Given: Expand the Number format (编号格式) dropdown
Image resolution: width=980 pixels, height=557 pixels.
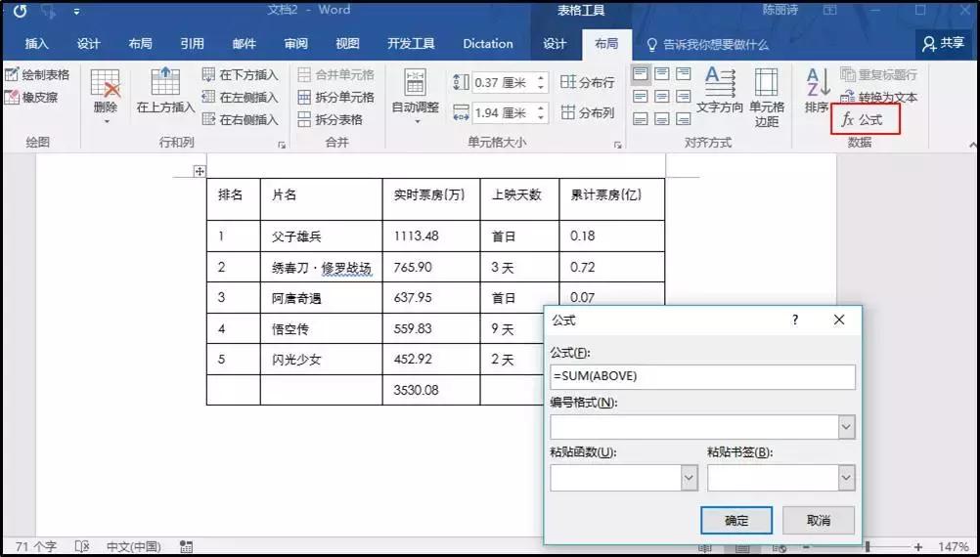Looking at the screenshot, I should tap(846, 428).
